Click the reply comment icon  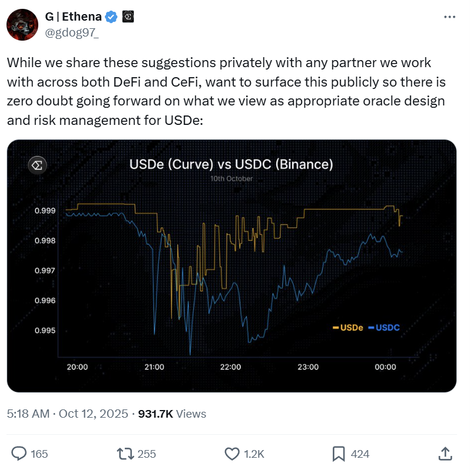(19, 453)
